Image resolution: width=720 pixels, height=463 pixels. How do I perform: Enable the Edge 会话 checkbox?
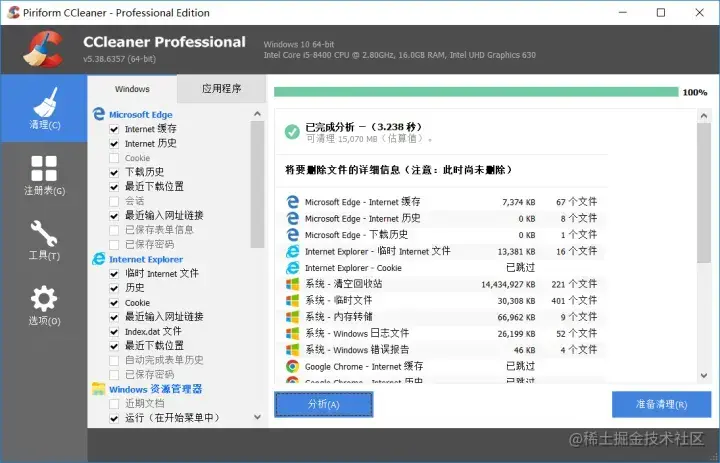tap(114, 201)
